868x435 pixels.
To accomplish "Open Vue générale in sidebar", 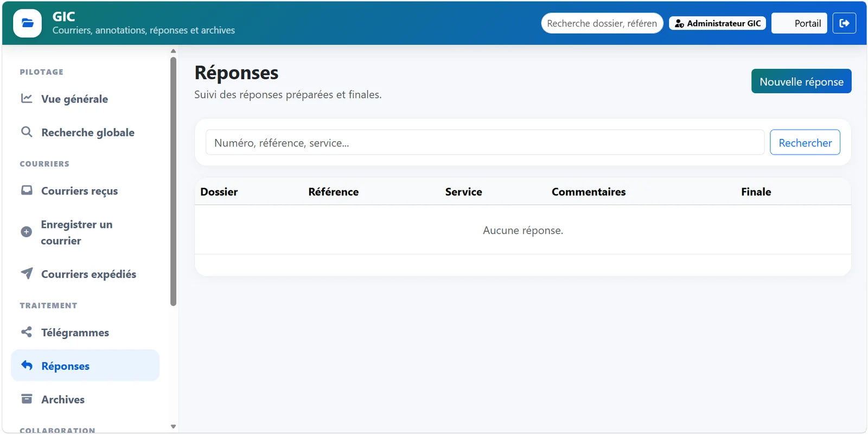I will point(85,99).
